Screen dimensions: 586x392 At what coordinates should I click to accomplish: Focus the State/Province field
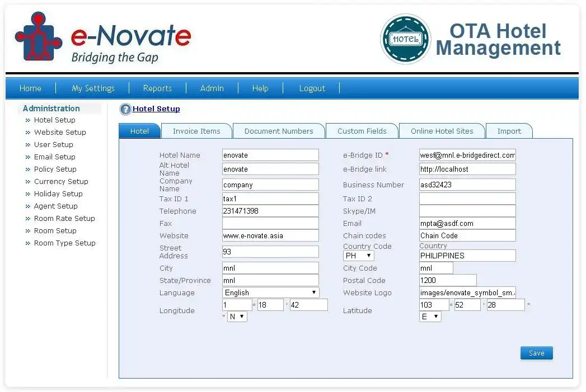(x=270, y=280)
